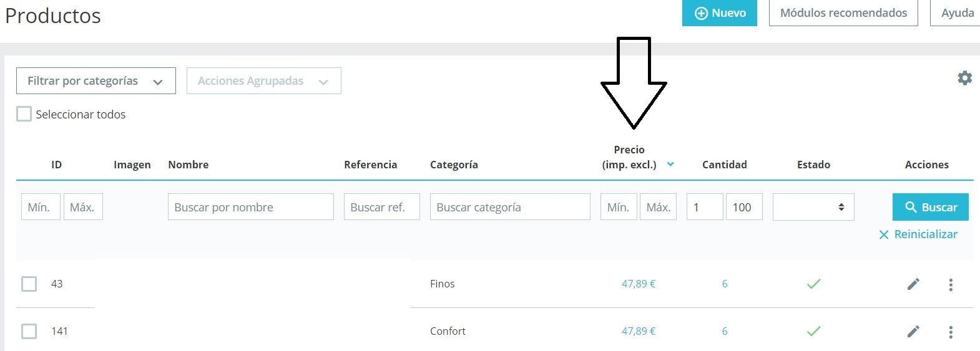Open the Estado filter select box
This screenshot has height=351, width=980.
point(813,207)
